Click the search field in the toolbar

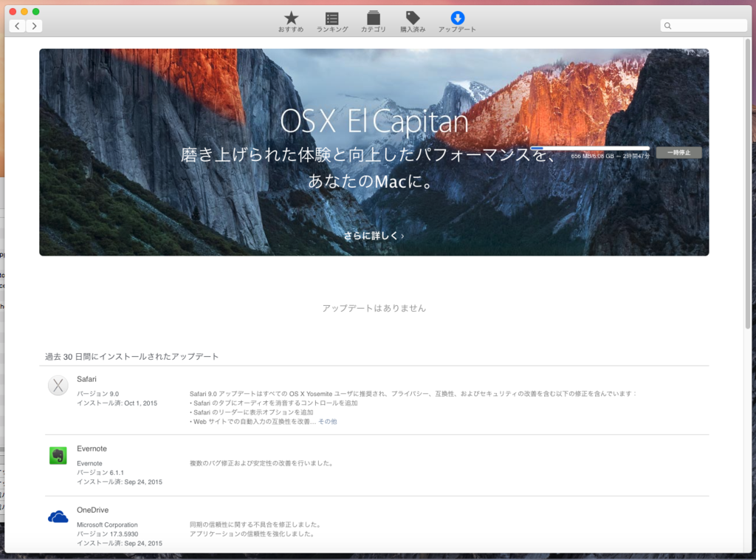pos(704,26)
